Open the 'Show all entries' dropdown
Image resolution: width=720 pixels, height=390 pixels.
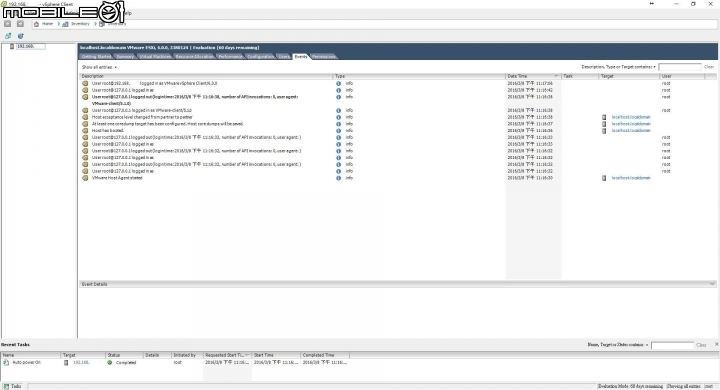(99, 67)
